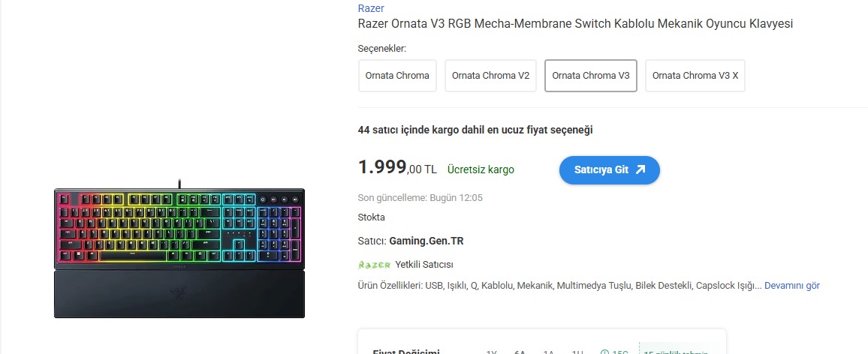868x354 pixels.
Task: Select the Ornata Chroma V2 option
Action: pos(490,76)
